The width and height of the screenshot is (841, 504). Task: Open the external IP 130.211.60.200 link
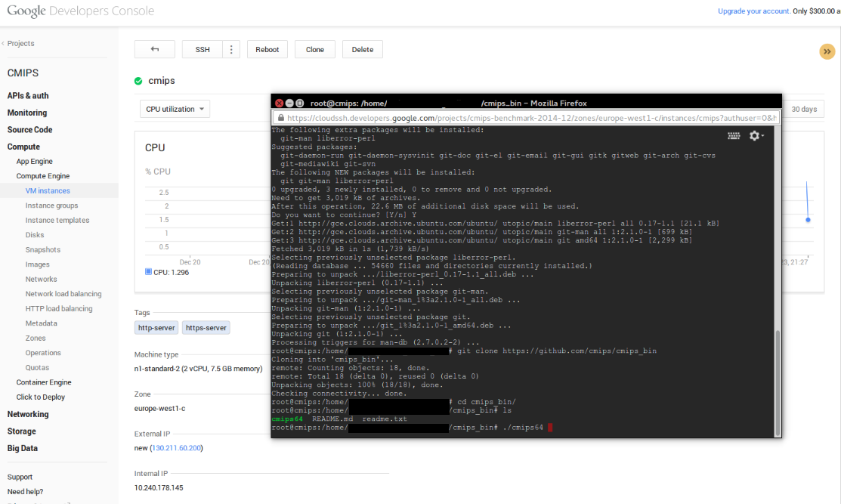pyautogui.click(x=177, y=448)
